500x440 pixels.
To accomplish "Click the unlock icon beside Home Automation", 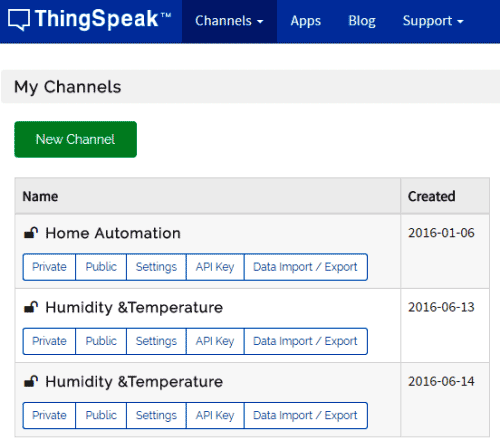I will coord(31,233).
